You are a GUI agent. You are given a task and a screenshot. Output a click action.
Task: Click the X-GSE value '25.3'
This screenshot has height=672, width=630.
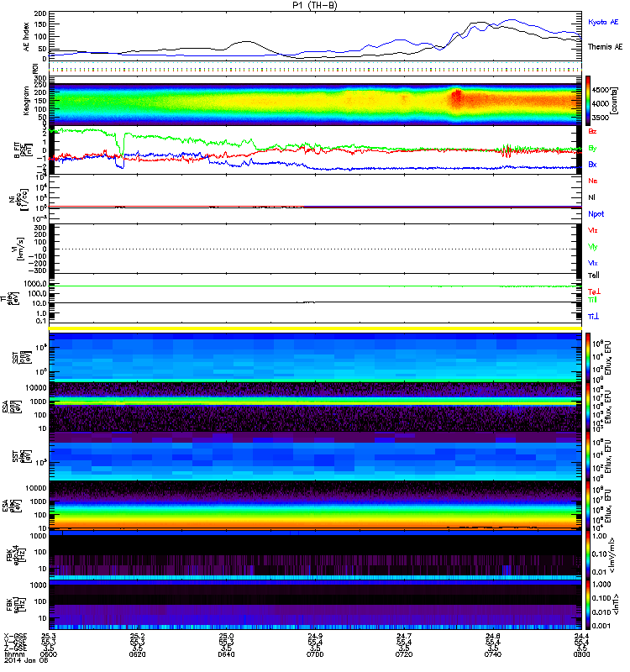click(x=49, y=636)
